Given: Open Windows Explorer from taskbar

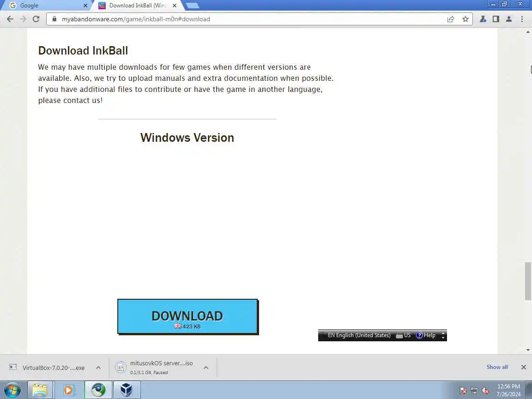Looking at the screenshot, I should click(x=40, y=390).
